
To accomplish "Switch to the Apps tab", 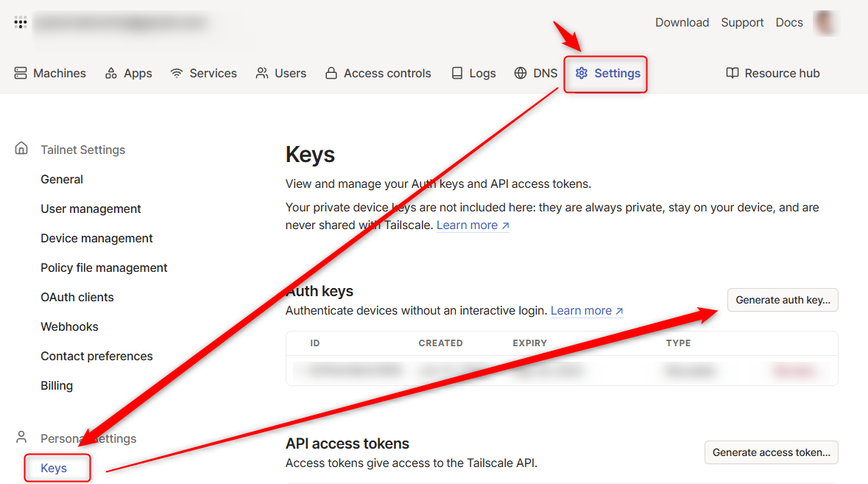I will coord(128,73).
